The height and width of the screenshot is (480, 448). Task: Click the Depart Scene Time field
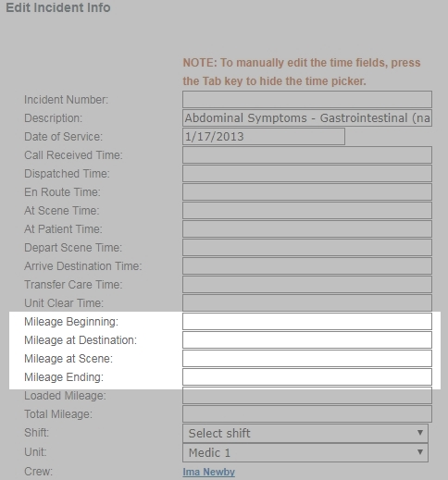point(307,247)
